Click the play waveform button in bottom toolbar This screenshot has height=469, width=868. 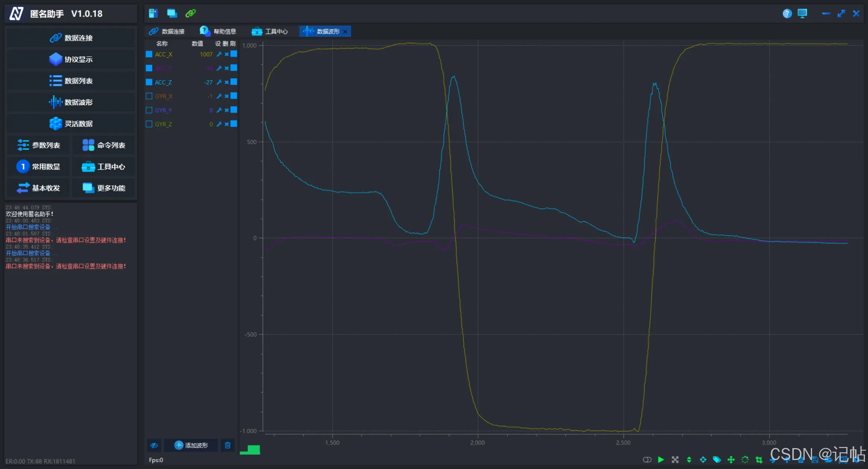(661, 459)
